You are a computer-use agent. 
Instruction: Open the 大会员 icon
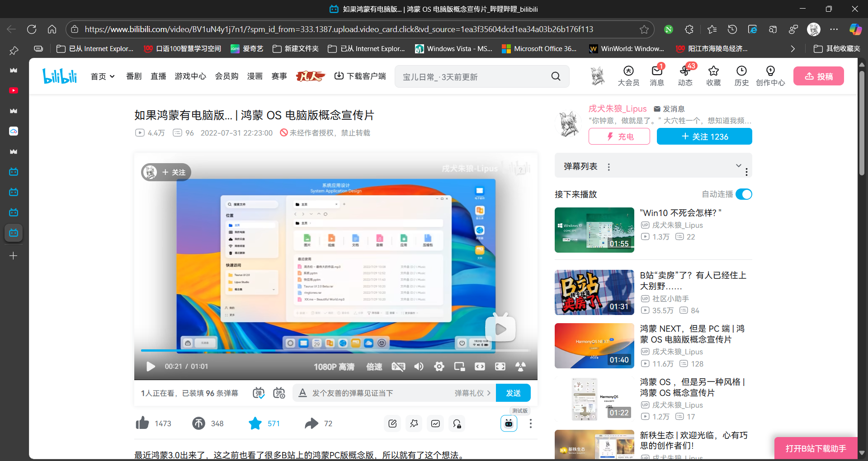point(628,76)
